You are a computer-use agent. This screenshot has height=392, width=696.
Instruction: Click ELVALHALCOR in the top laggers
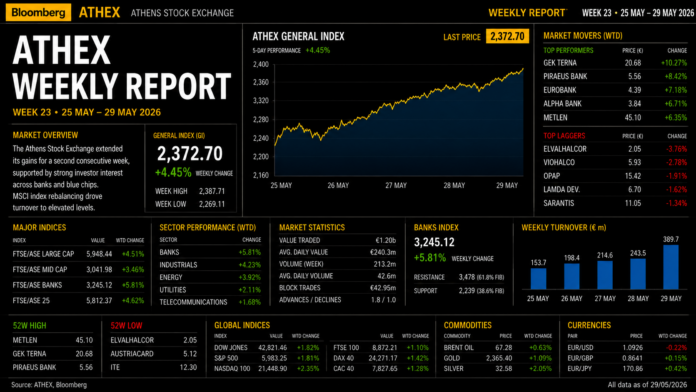(615, 149)
